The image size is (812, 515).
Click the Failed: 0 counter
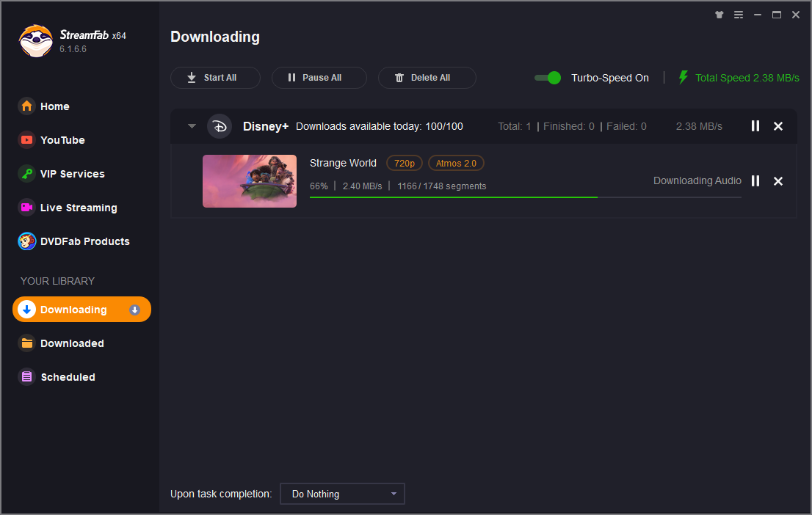point(626,126)
